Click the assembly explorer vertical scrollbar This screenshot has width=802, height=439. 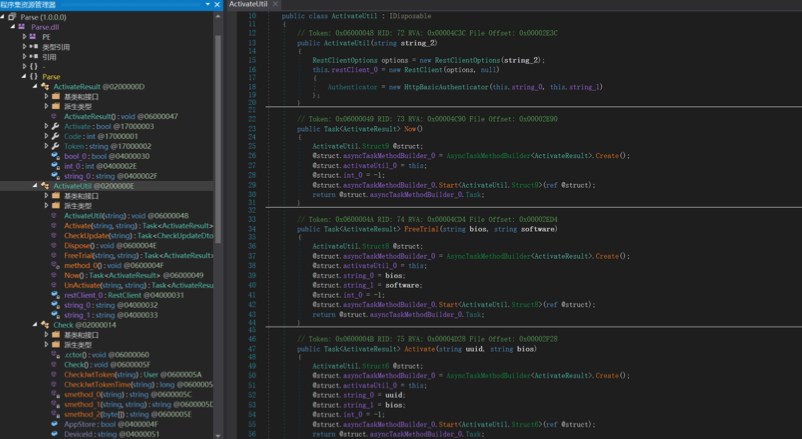[218, 138]
